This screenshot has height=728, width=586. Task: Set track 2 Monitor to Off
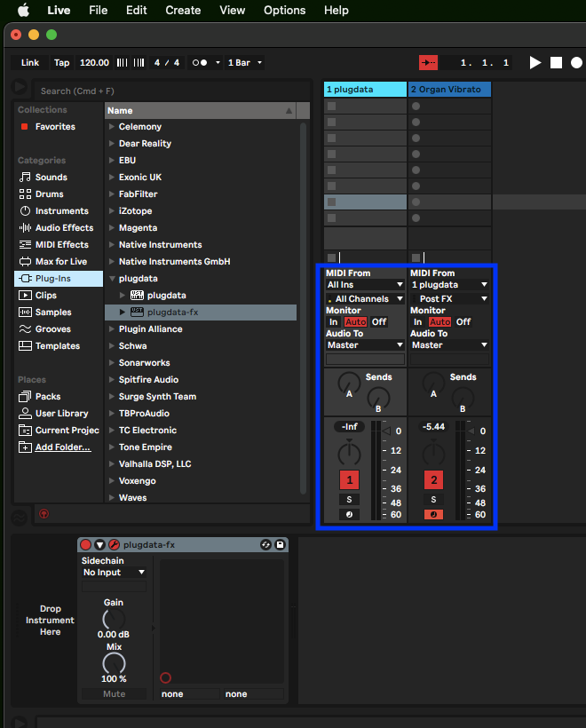tap(463, 321)
